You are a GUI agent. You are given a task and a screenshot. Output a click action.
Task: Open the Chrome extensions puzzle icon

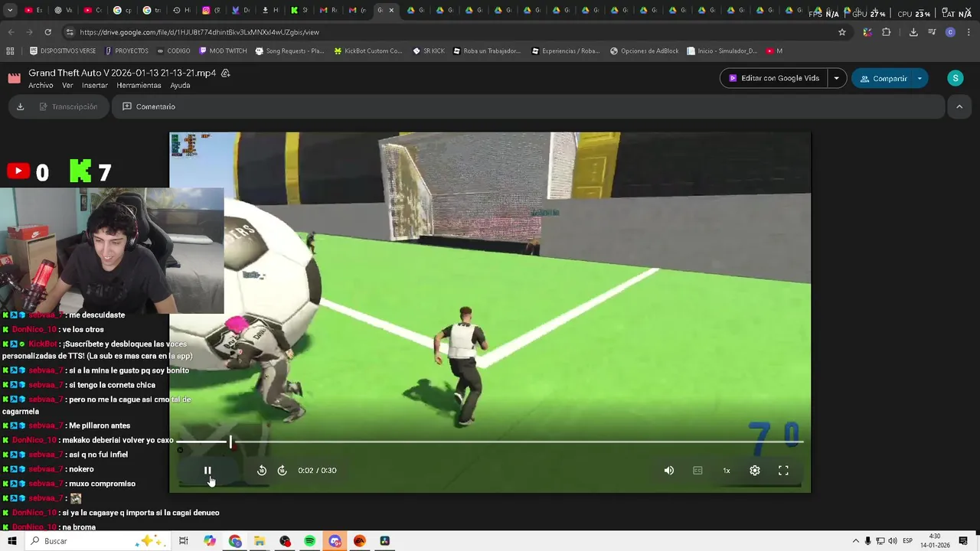887,32
